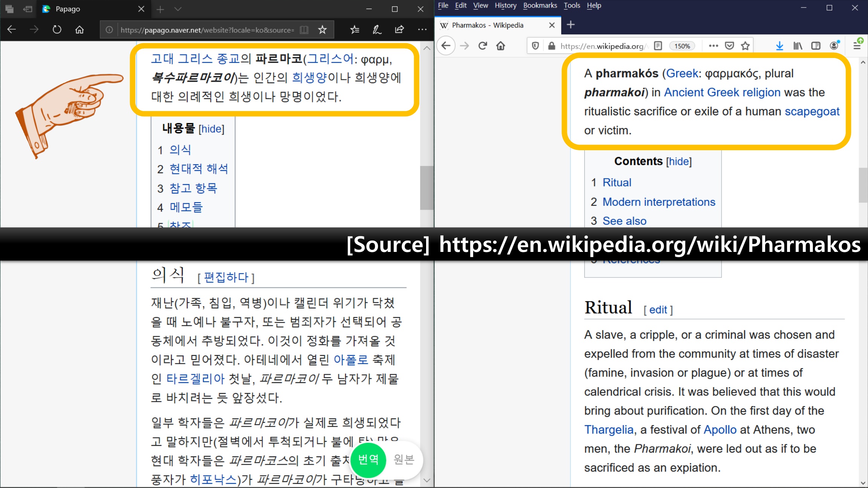
Task: Enable Papago 번역 translation button
Action: [368, 459]
